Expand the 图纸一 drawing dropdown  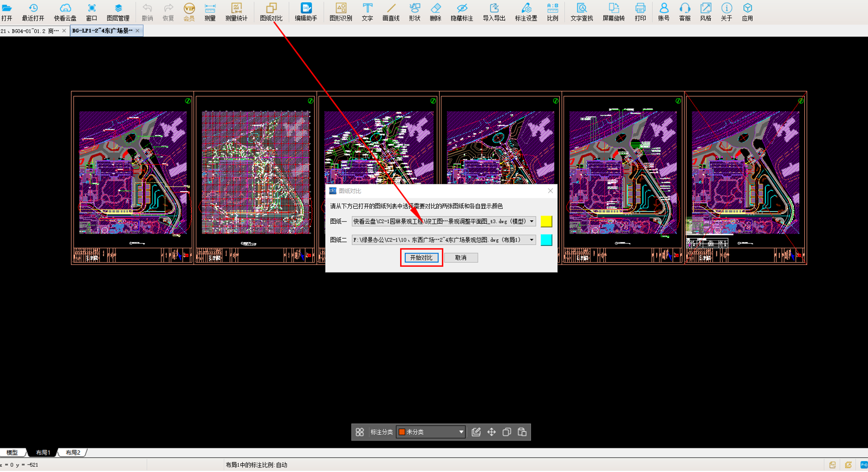coord(532,221)
